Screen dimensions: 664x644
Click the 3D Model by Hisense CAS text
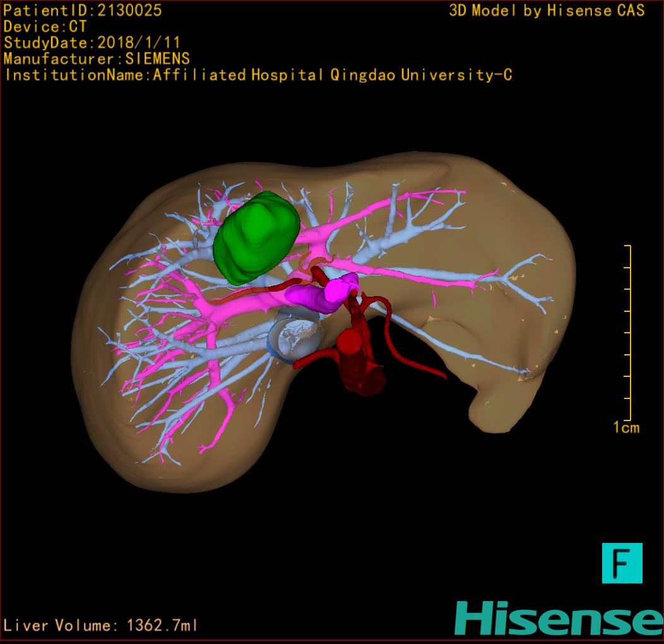pos(547,10)
